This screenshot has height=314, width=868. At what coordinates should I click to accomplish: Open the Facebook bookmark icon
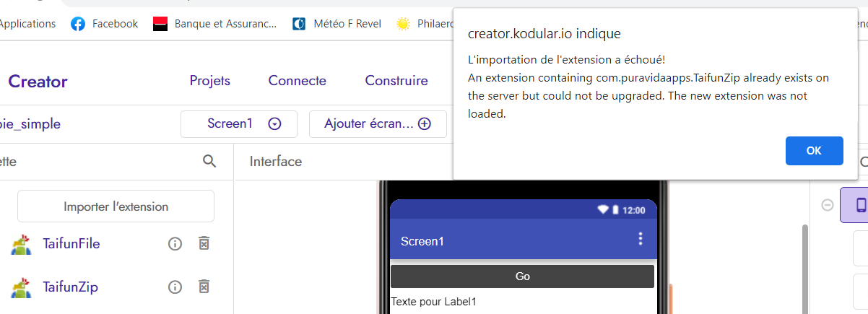[78, 24]
